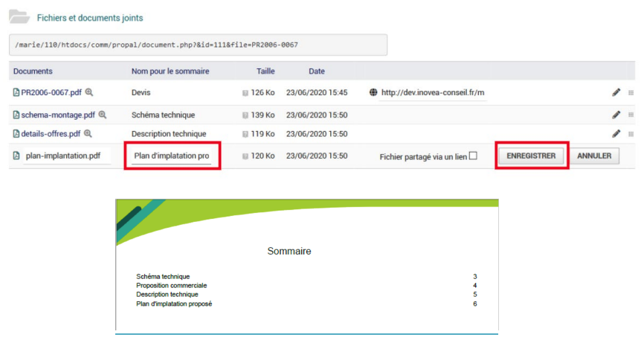Click the shared link URL field http://dev.inovea-conseil.fr
The image size is (644, 349).
[x=433, y=92]
